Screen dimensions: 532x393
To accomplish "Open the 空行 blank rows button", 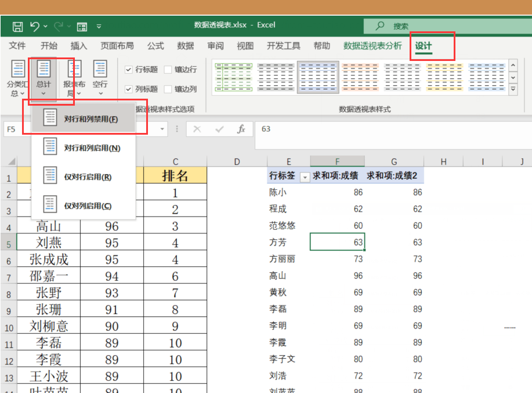I will click(x=100, y=78).
